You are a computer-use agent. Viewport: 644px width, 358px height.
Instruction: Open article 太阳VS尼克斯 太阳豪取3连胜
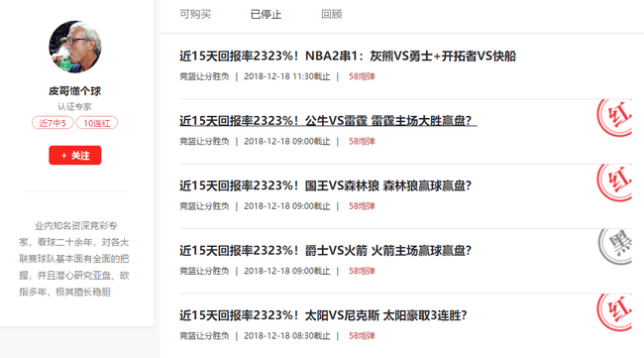pyautogui.click(x=323, y=315)
